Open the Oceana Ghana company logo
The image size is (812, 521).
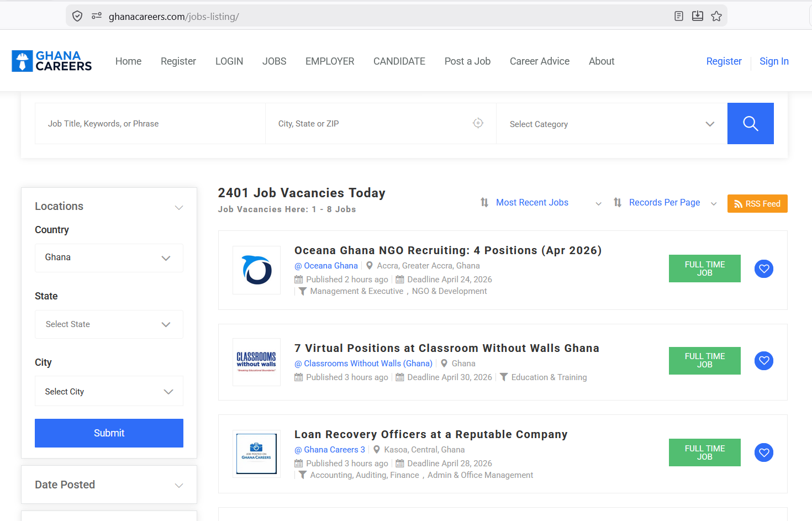pos(256,270)
